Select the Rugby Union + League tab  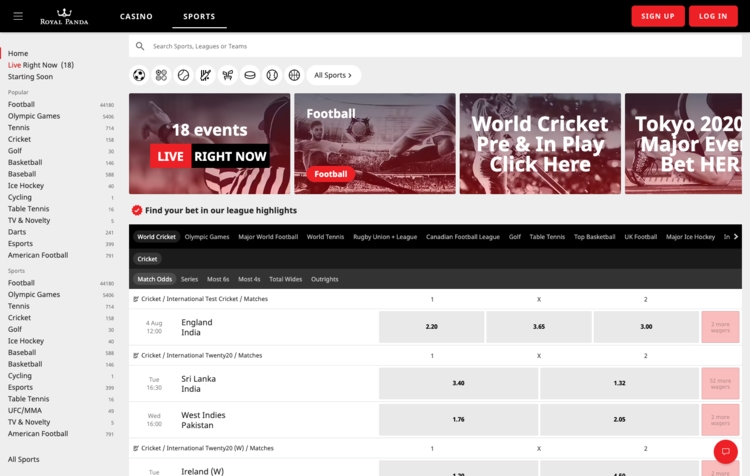(385, 237)
